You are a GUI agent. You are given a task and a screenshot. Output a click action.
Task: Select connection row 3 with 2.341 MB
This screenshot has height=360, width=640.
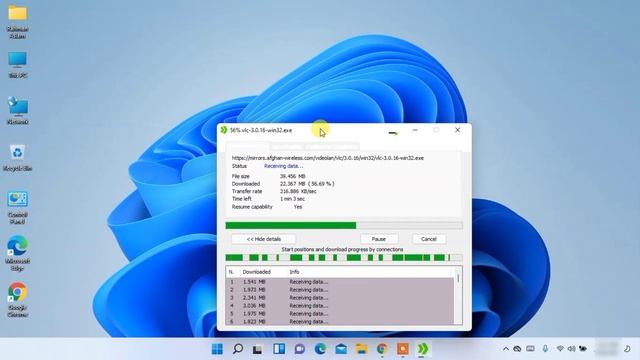click(x=340, y=298)
